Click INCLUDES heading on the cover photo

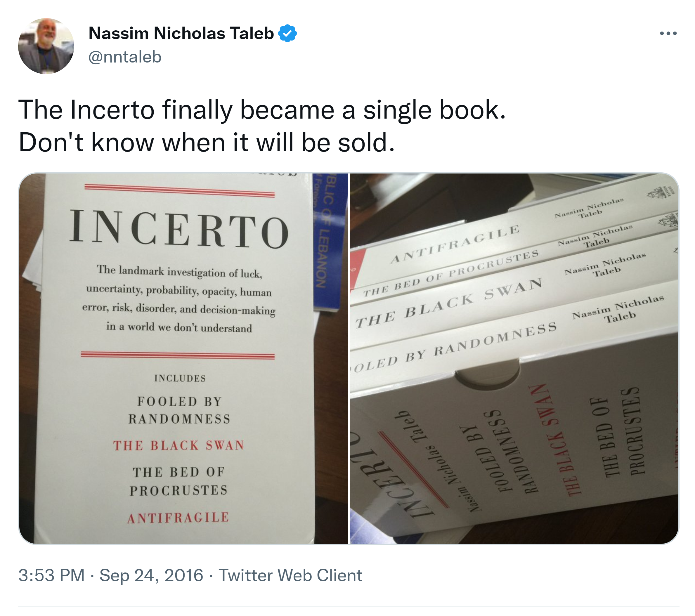click(180, 378)
